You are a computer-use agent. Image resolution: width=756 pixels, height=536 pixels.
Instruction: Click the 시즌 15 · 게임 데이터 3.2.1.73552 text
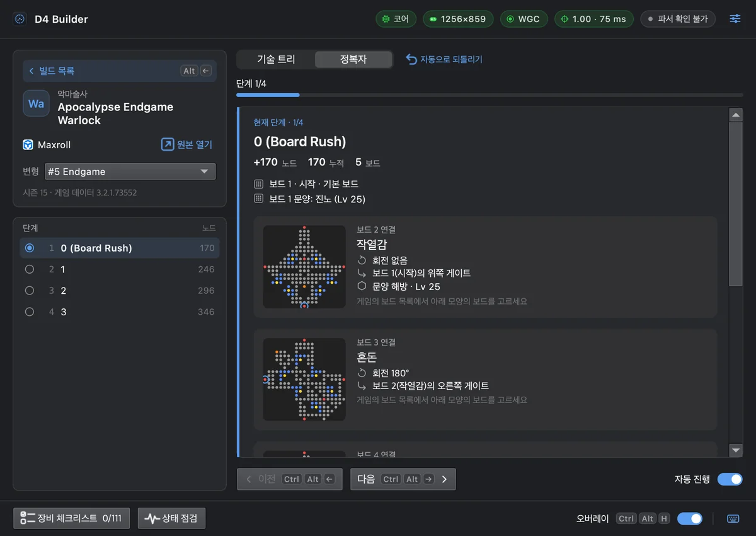click(80, 192)
